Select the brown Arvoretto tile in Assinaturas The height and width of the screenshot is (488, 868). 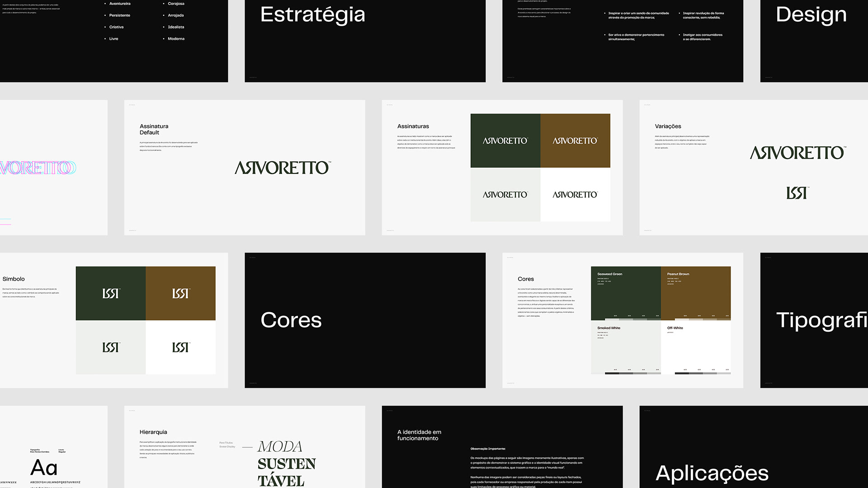pyautogui.click(x=576, y=141)
